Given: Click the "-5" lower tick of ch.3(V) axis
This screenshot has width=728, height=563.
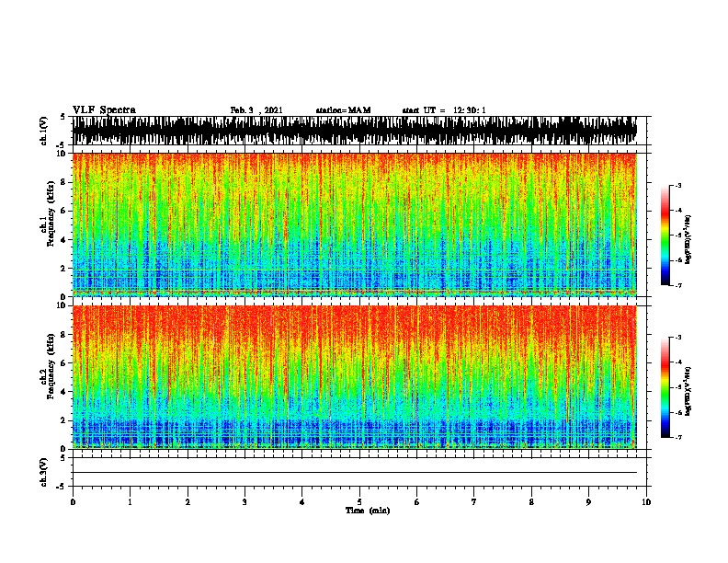Looking at the screenshot, I should (61, 487).
